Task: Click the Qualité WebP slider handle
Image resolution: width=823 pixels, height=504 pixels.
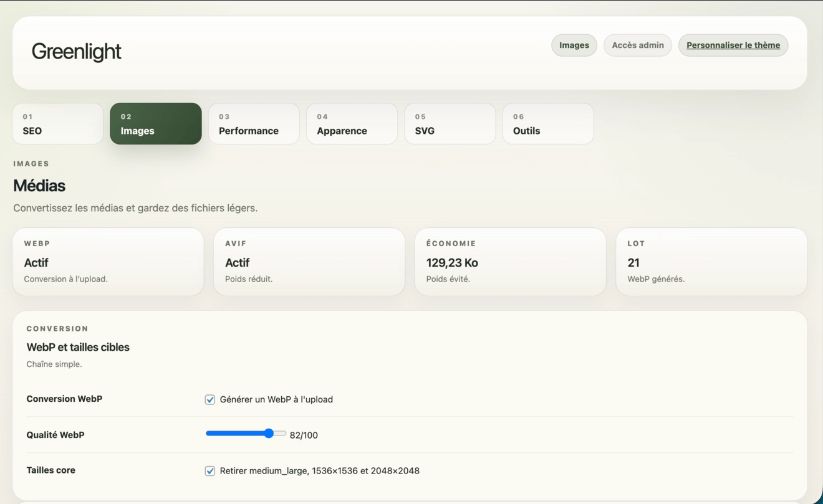Action: coord(269,432)
